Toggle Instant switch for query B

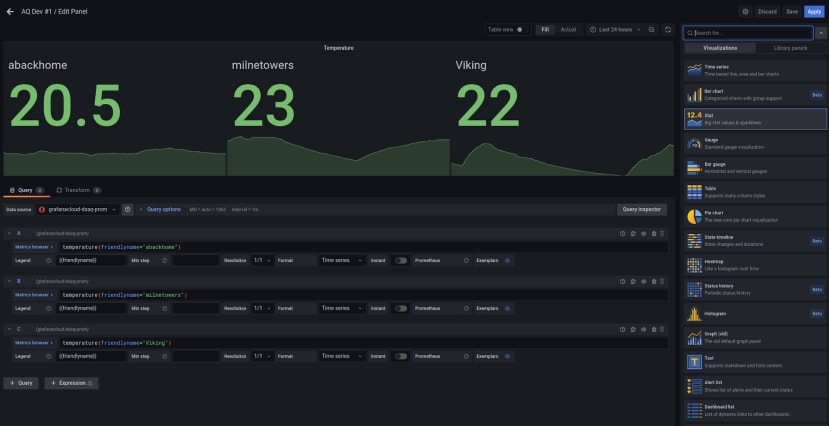coord(401,308)
